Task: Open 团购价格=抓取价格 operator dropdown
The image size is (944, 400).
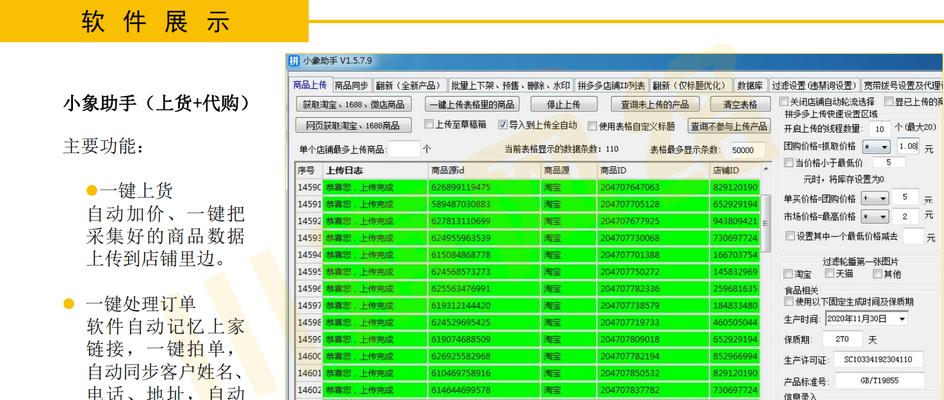Action: [x=876, y=147]
